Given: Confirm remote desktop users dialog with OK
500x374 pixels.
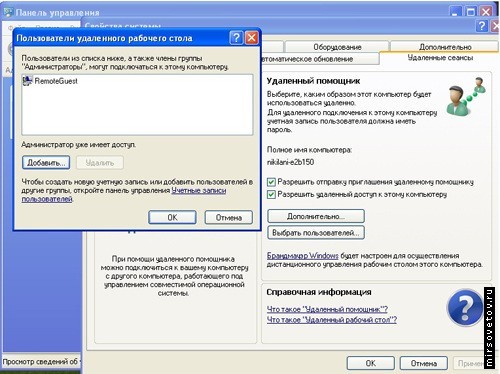Looking at the screenshot, I should point(172,217).
